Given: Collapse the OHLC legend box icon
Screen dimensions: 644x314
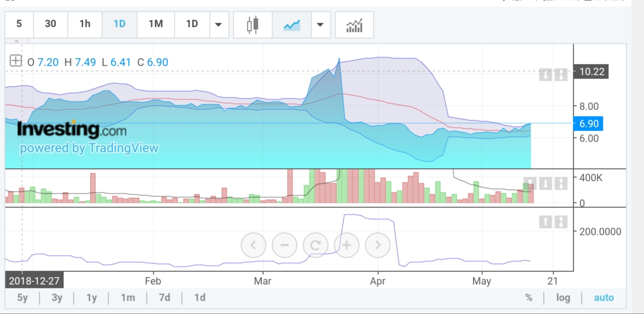Looking at the screenshot, I should pyautogui.click(x=16, y=61).
